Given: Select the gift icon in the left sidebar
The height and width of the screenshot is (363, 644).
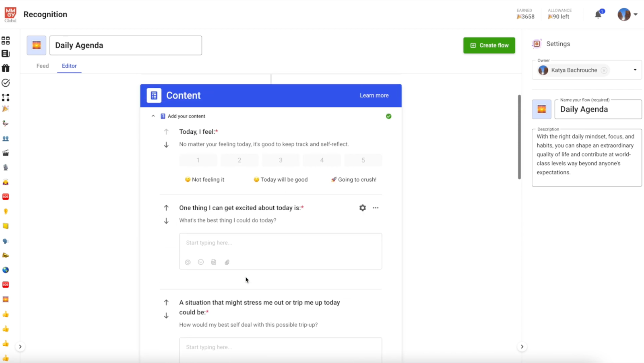Looking at the screenshot, I should (6, 68).
